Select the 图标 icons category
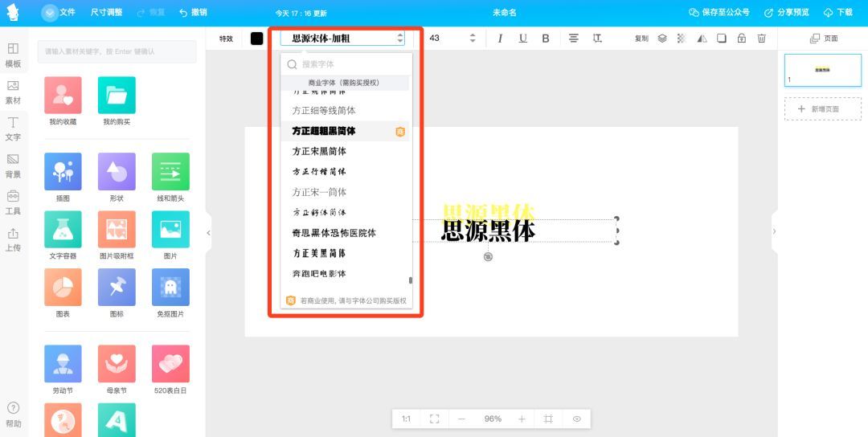The height and width of the screenshot is (437, 868). [x=117, y=293]
